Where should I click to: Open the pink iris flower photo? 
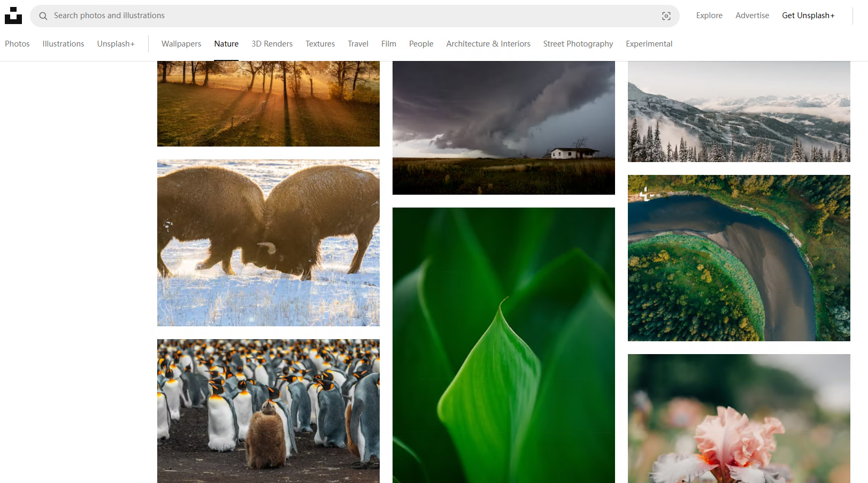739,418
